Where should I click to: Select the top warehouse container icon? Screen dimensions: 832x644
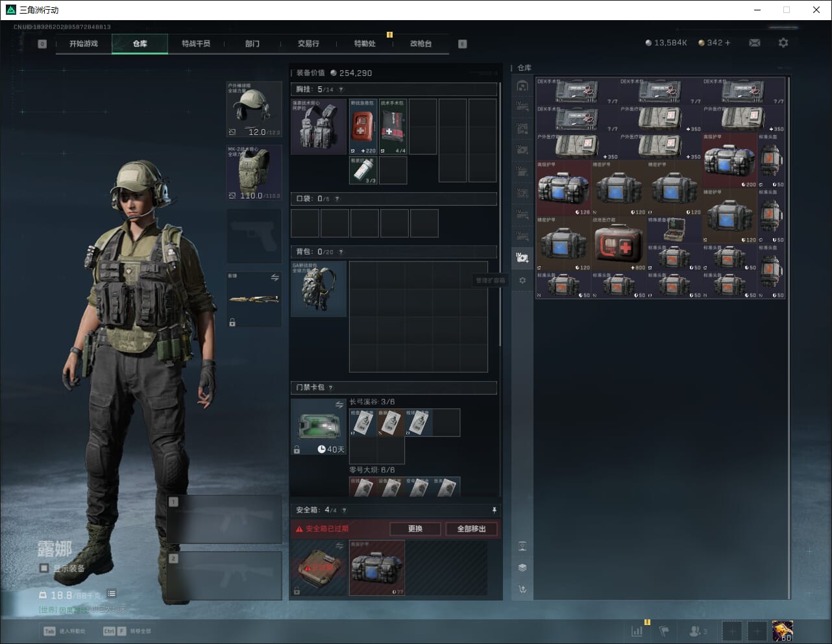(x=522, y=86)
